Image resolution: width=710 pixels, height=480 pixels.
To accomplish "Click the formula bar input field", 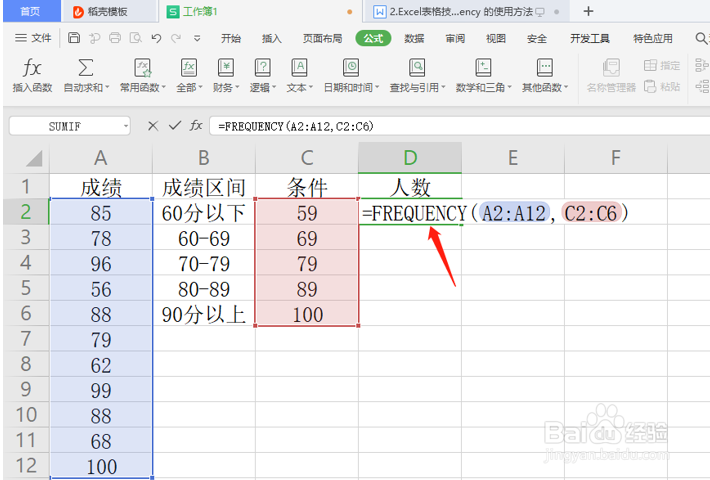I will [459, 126].
